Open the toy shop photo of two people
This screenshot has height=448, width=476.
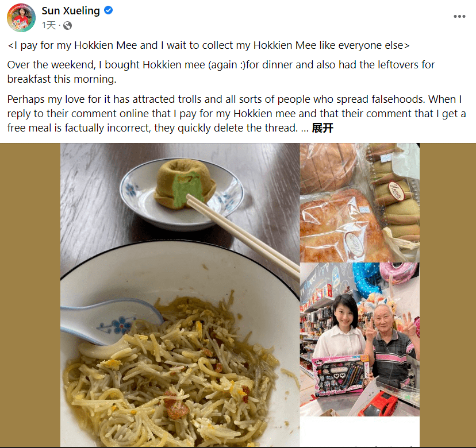tap(360, 339)
